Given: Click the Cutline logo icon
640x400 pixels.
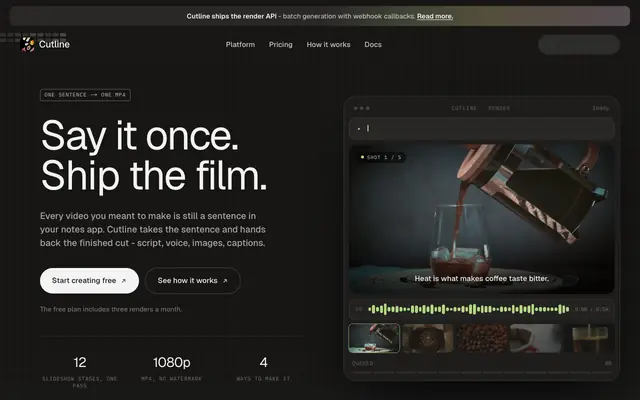Looking at the screenshot, I should 28,44.
